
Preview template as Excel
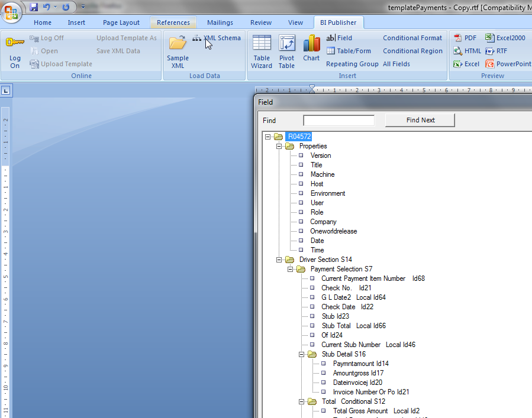click(466, 64)
